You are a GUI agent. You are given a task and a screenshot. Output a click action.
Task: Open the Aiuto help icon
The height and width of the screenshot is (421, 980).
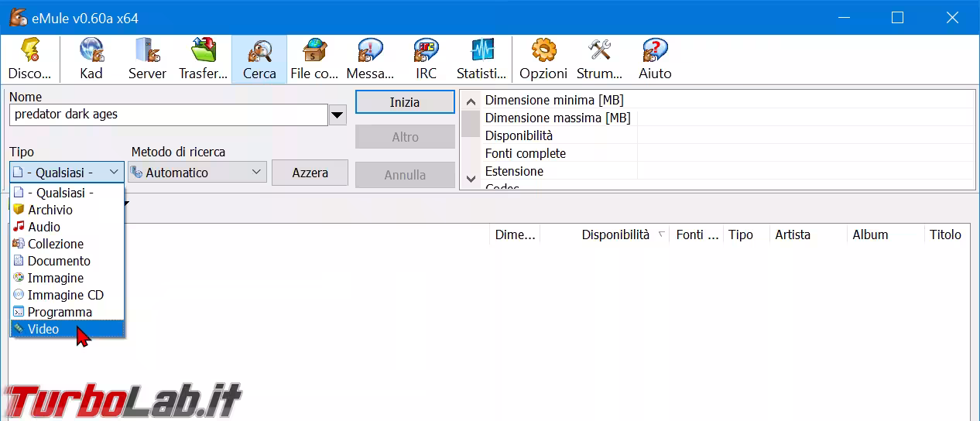(x=655, y=51)
